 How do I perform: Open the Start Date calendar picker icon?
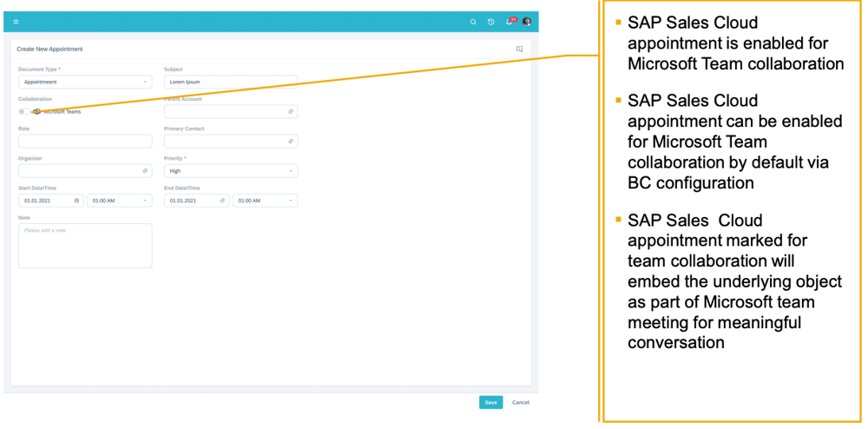tap(77, 201)
